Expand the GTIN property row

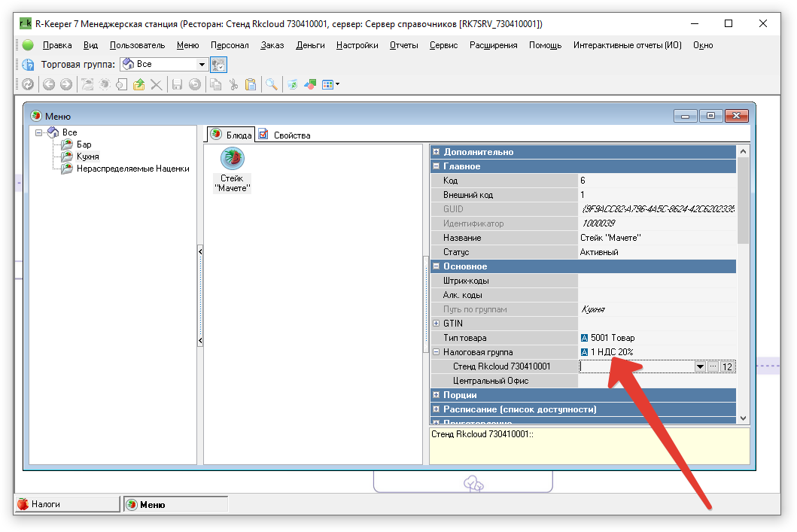pyautogui.click(x=436, y=324)
